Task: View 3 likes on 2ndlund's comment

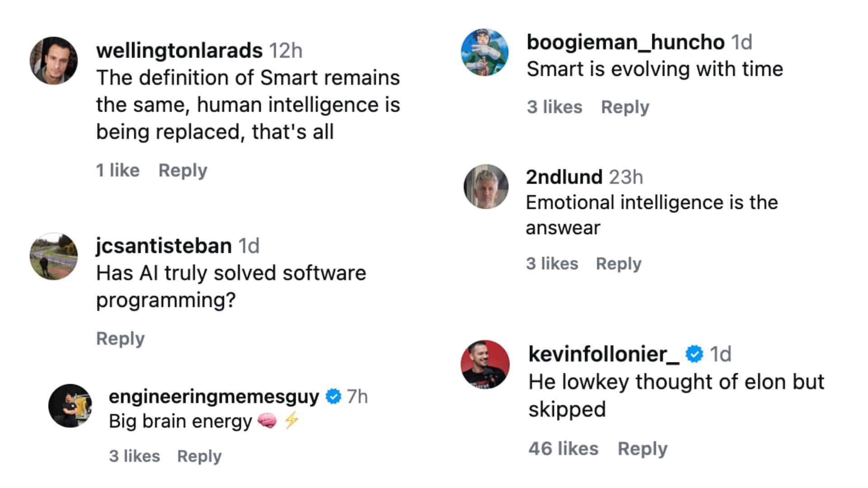Action: point(551,263)
